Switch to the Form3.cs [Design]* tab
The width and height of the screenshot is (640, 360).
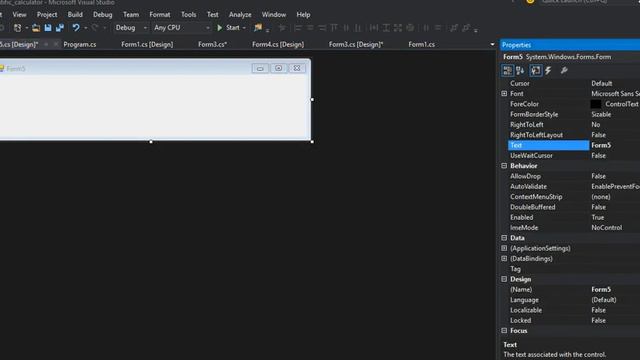click(x=356, y=44)
